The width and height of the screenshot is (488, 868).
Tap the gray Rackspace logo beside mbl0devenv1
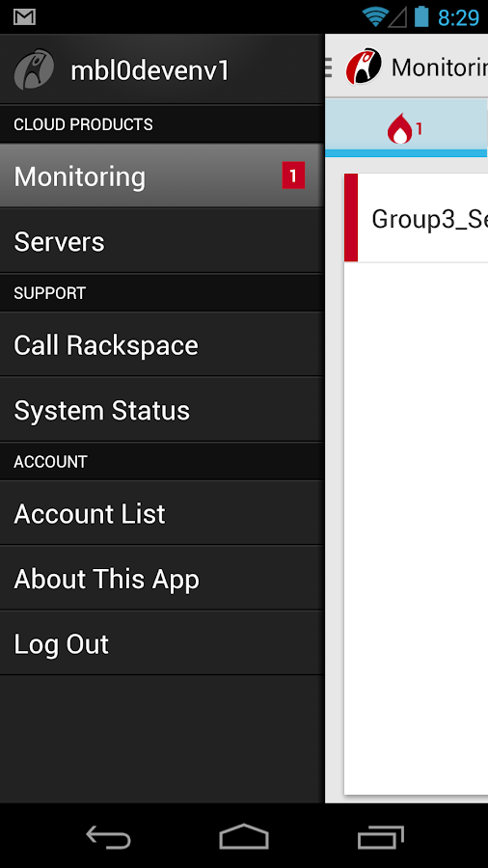(34, 69)
